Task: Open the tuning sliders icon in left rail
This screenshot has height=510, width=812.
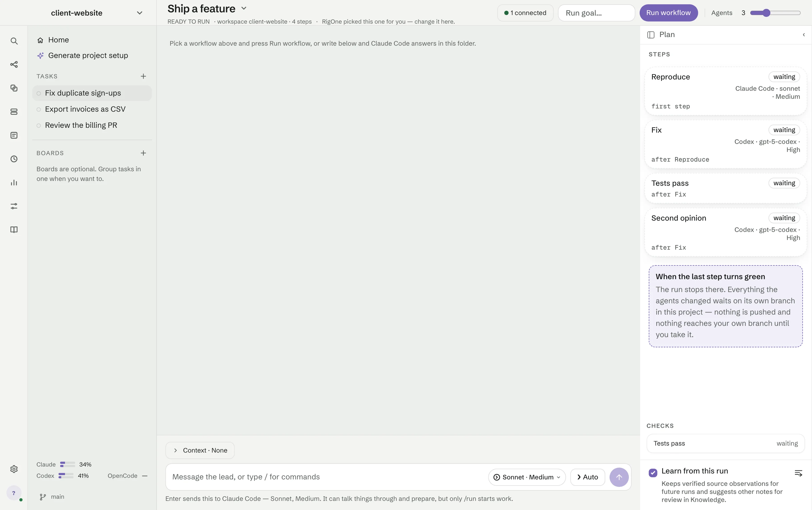Action: pos(14,206)
